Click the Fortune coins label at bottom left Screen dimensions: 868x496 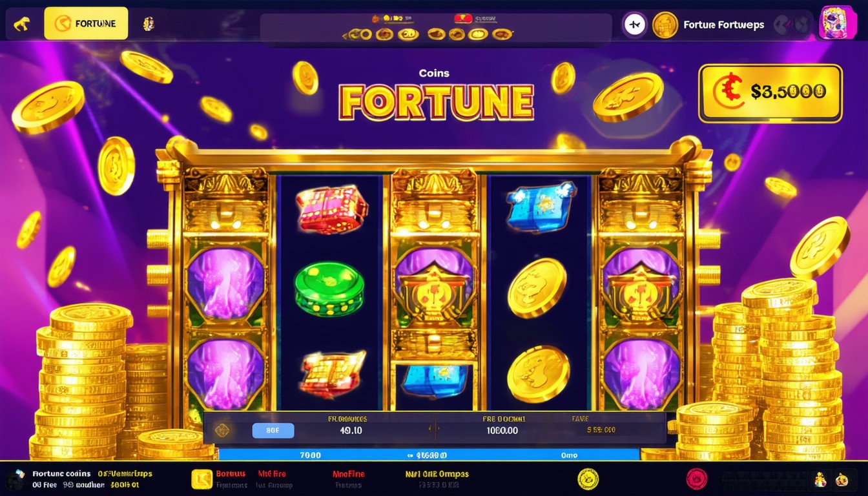[x=61, y=473]
